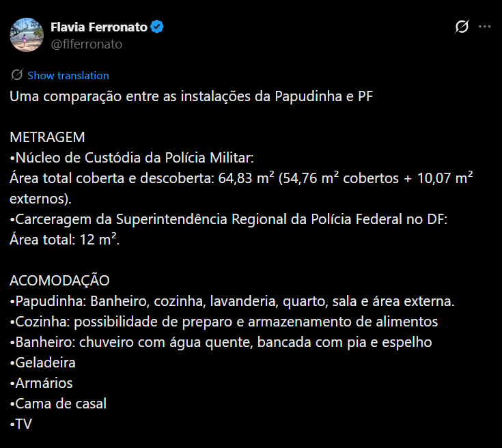Open Flavia Ferronato's profile picture
The width and height of the screenshot is (502, 448).
tap(26, 35)
